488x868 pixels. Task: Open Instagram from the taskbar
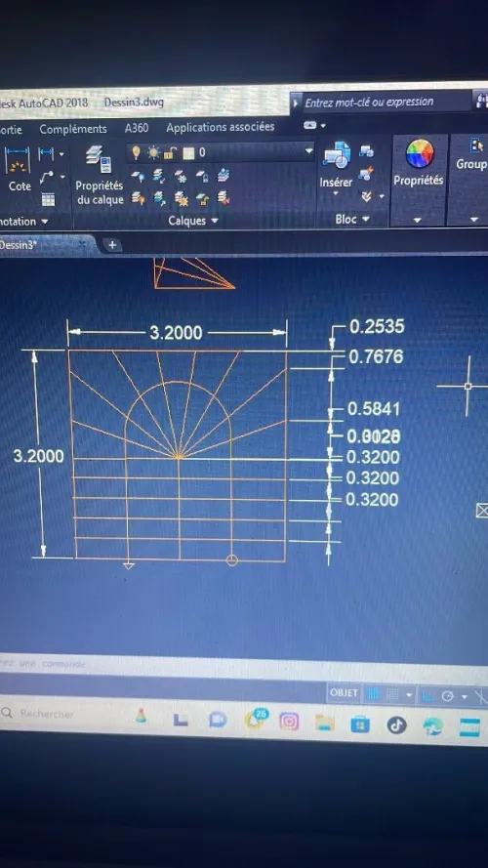(x=289, y=721)
